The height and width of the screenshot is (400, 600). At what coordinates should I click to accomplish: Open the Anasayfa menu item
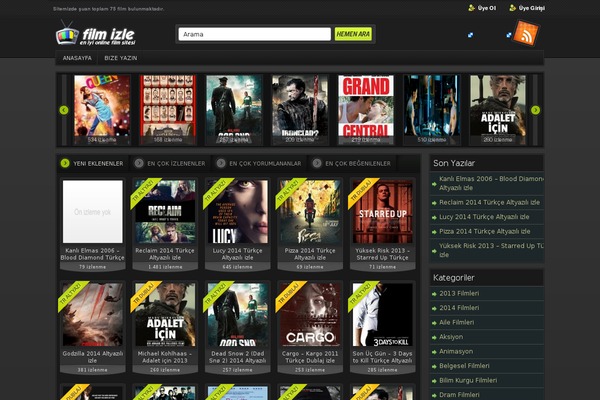coord(77,58)
